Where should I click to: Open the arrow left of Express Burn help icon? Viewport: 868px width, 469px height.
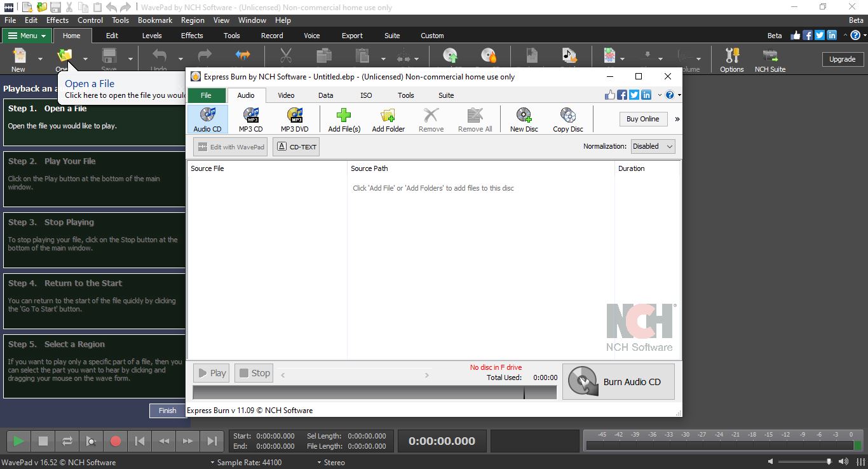pos(660,95)
